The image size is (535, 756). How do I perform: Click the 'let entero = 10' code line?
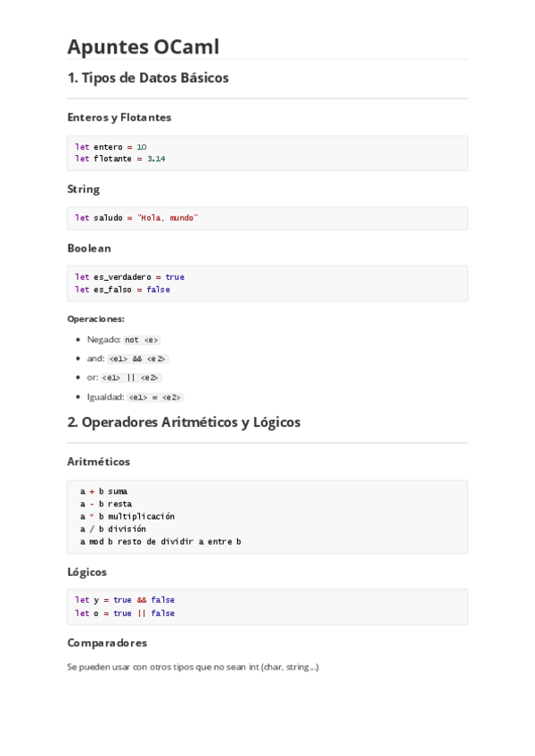111,146
